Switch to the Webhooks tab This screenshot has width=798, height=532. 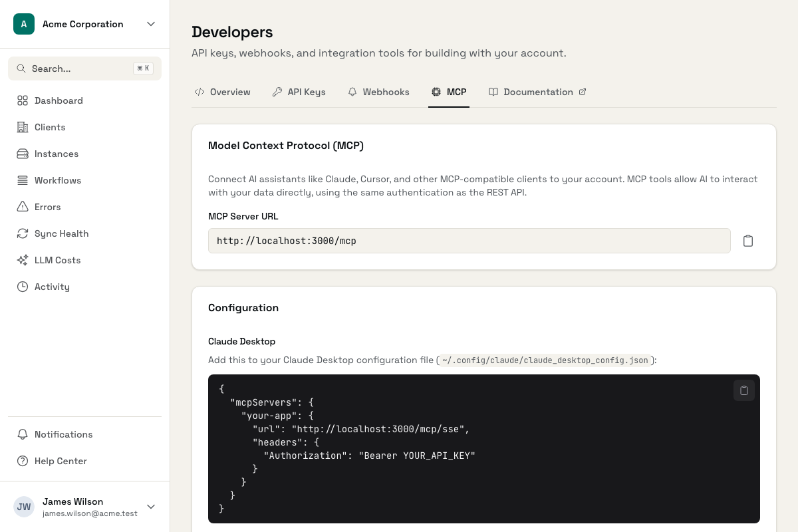coord(378,92)
